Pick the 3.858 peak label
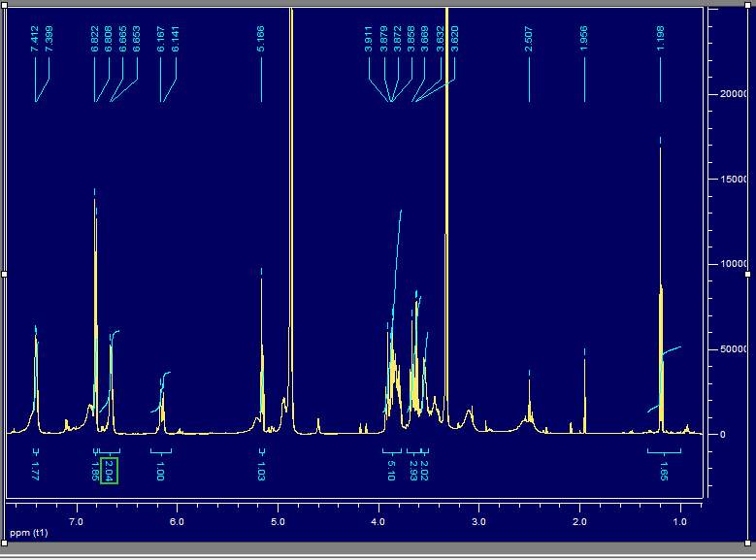This screenshot has width=756, height=560. (411, 40)
